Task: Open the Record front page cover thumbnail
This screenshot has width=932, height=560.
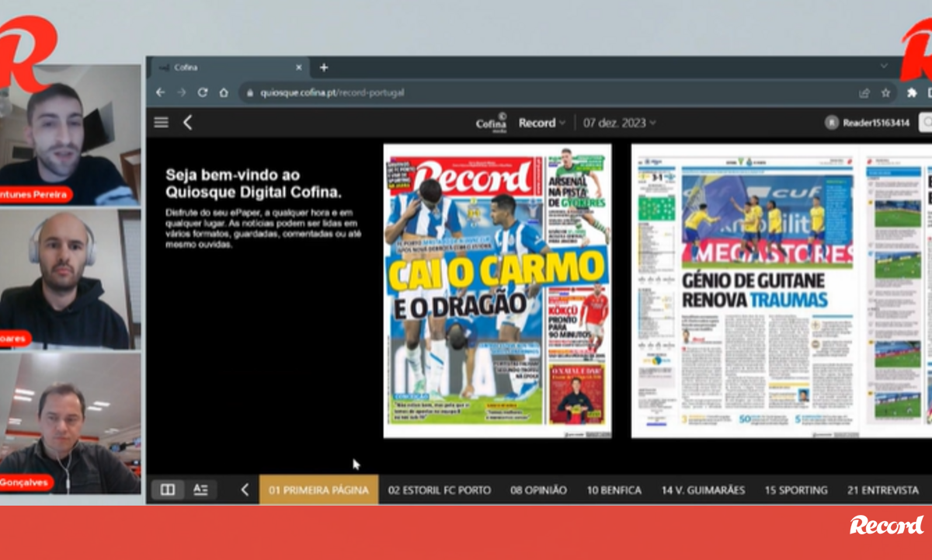Action: 497,290
